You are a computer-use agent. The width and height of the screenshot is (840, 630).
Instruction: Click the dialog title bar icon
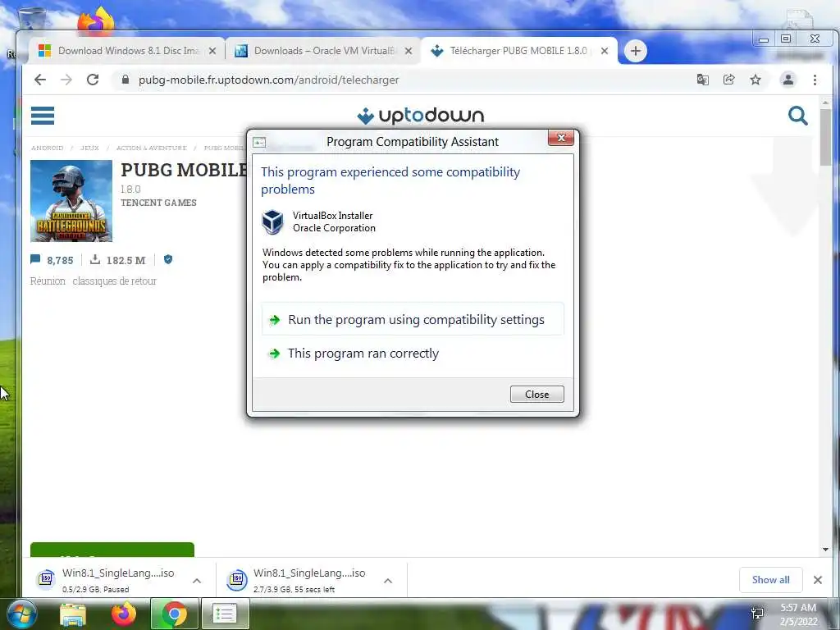tap(259, 142)
